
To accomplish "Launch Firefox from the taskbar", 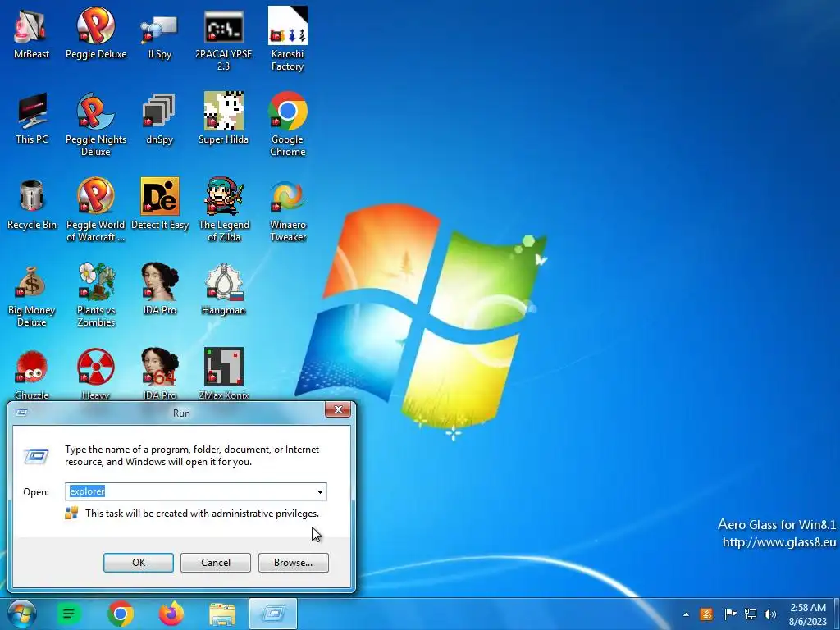I will pyautogui.click(x=171, y=614).
